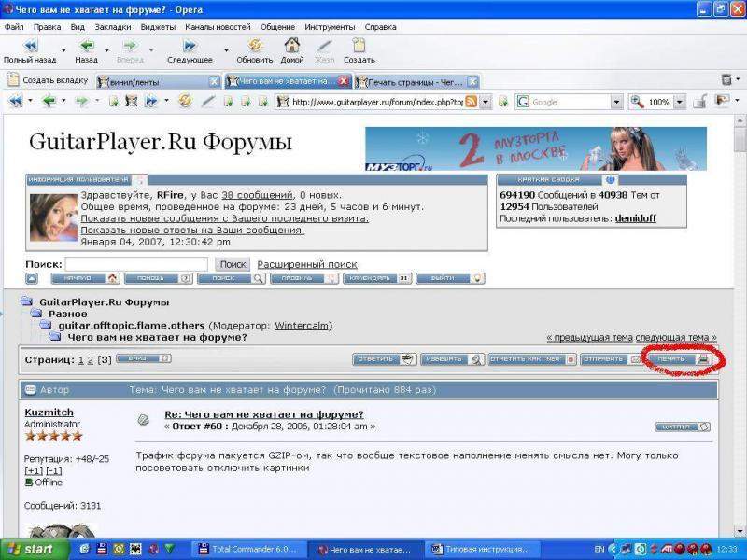747x560 pixels.
Task: Click the Печать print button
Action: pos(681,359)
